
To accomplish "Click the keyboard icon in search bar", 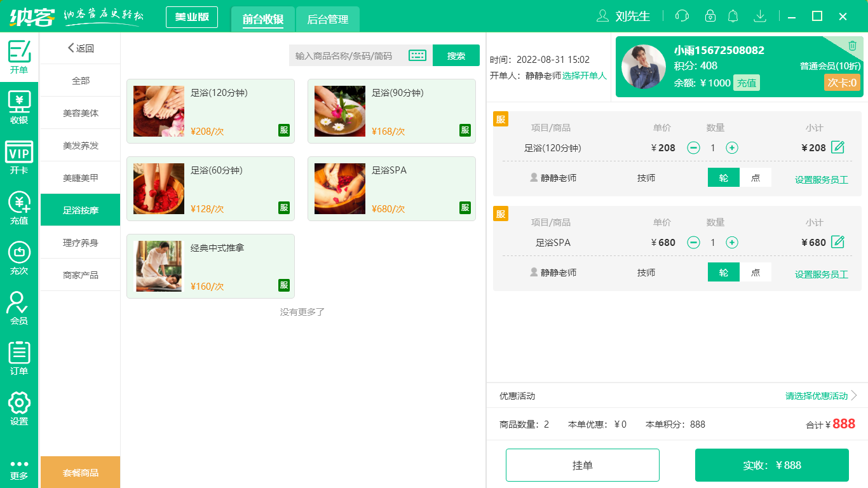I will click(417, 55).
